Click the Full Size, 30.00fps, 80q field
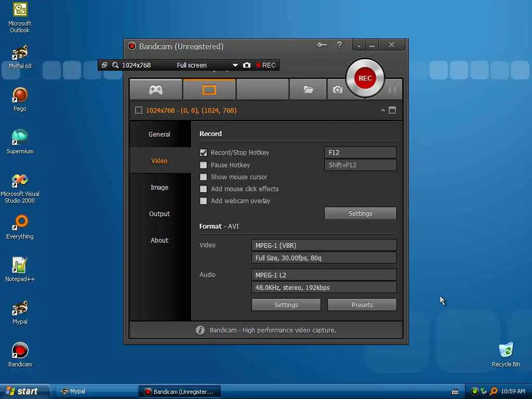 point(324,258)
